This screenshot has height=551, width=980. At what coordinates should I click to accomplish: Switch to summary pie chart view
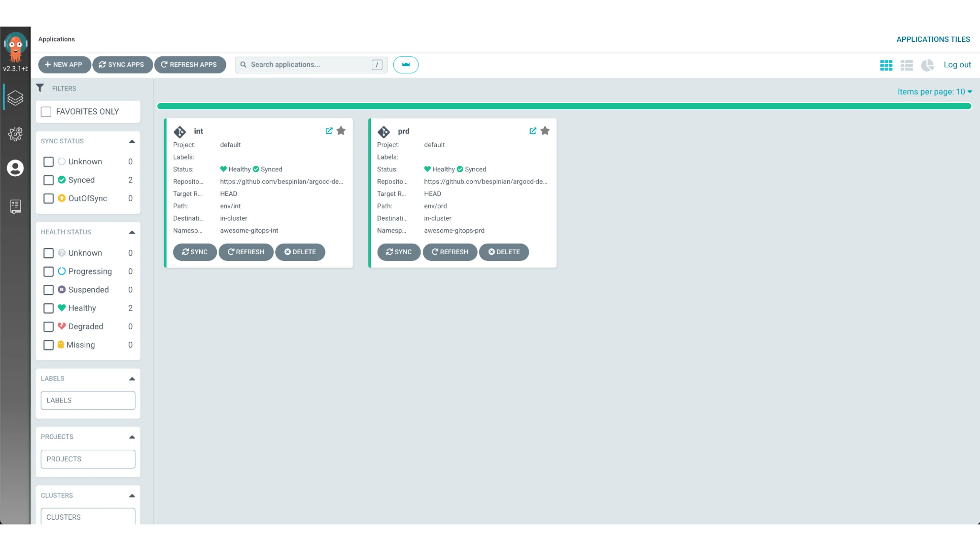coord(927,65)
